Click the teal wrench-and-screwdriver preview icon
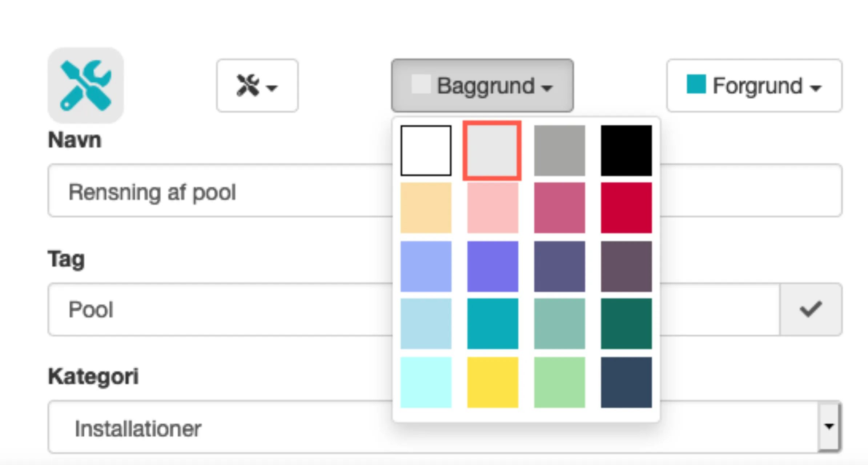Viewport: 868px width, 465px height. [x=86, y=85]
